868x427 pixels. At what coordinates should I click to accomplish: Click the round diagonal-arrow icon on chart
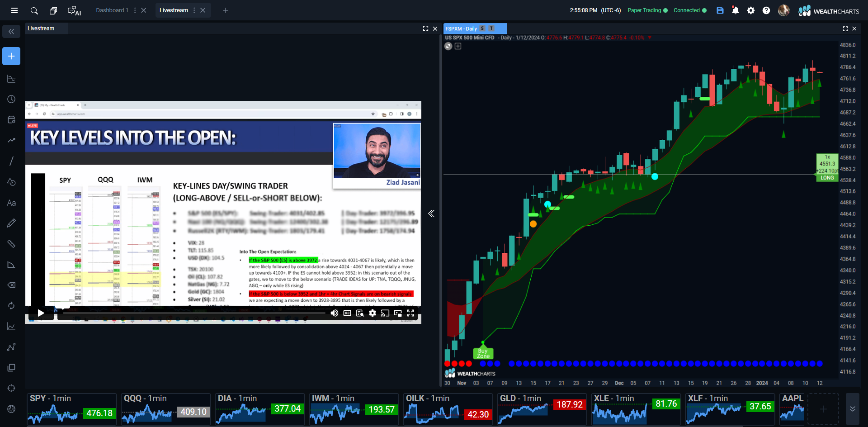coord(448,46)
